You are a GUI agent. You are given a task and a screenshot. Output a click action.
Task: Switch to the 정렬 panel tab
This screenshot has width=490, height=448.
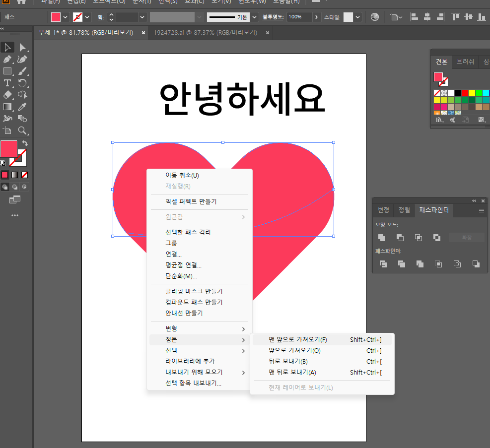coord(404,210)
